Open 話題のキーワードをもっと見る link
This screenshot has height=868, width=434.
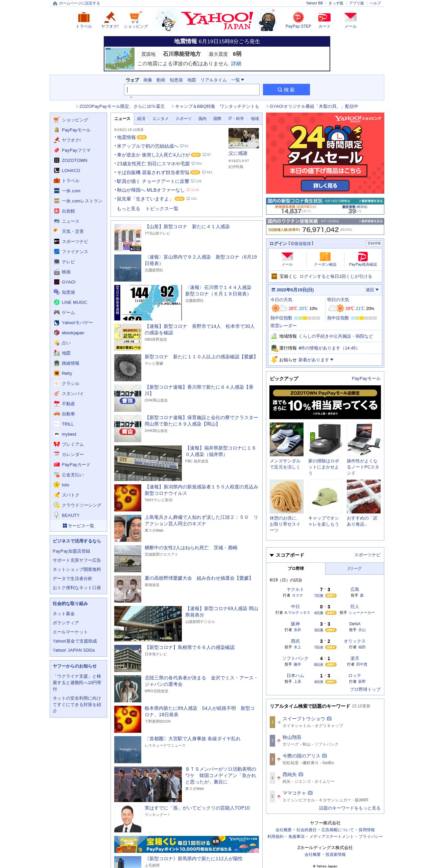[x=349, y=808]
